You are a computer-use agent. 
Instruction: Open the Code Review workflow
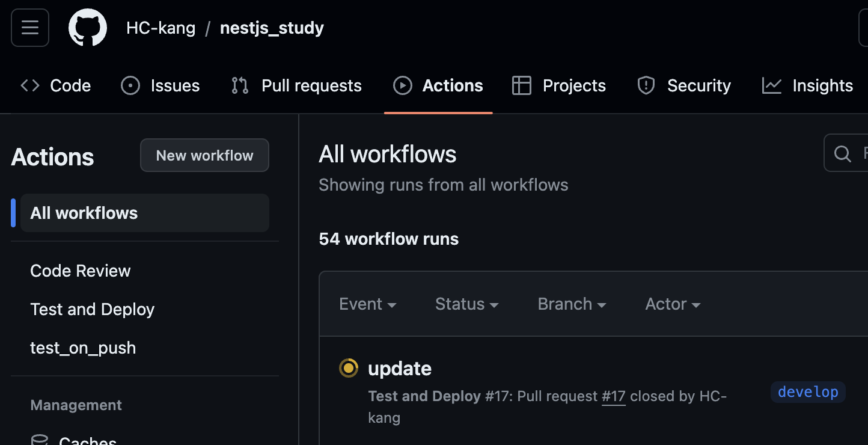point(81,271)
